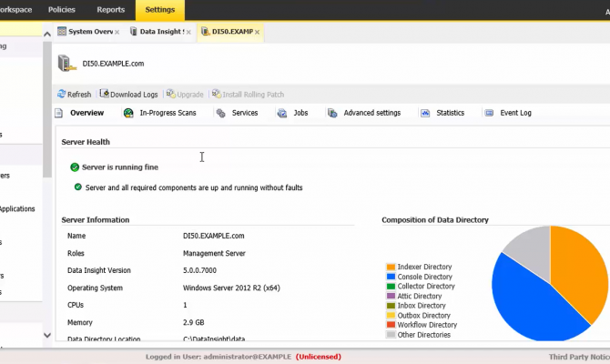
Task: Click the Management Server role value
Action: [214, 253]
